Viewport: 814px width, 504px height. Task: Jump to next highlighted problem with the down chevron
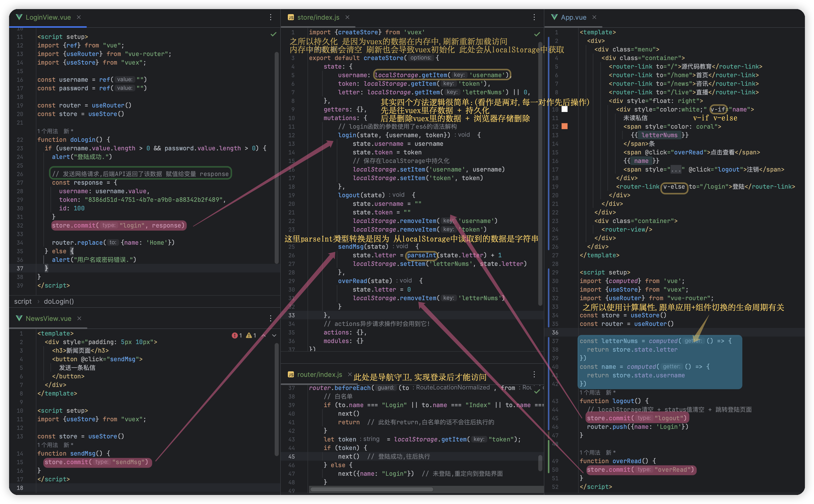(274, 335)
